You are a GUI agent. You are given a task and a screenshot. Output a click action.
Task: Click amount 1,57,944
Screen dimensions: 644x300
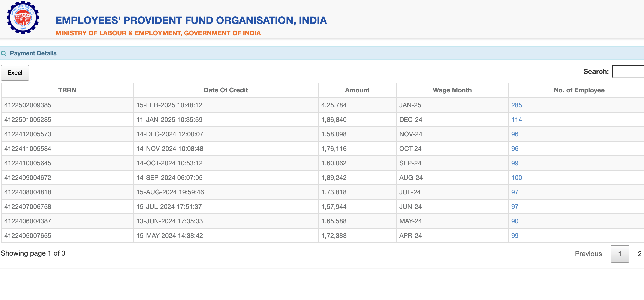coord(334,207)
